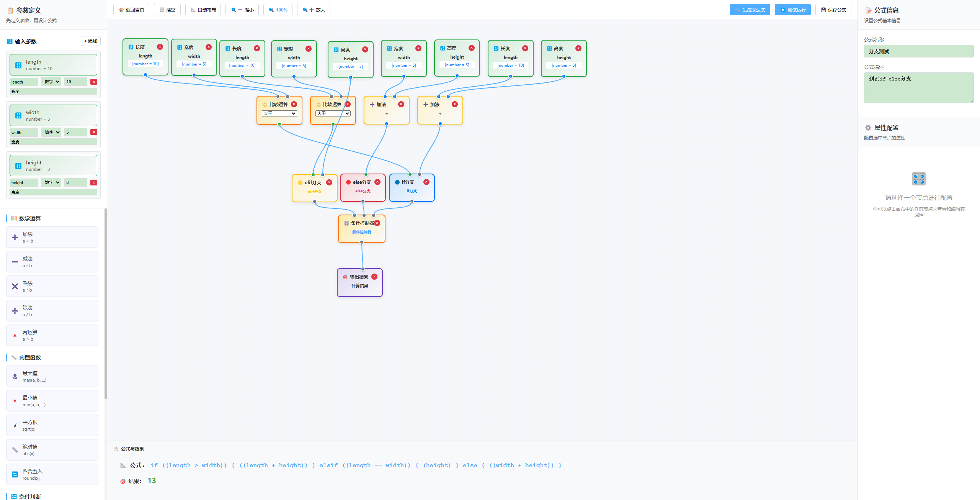Open the height parameter type dropdown
The width and height of the screenshot is (980, 500).
coord(52,182)
